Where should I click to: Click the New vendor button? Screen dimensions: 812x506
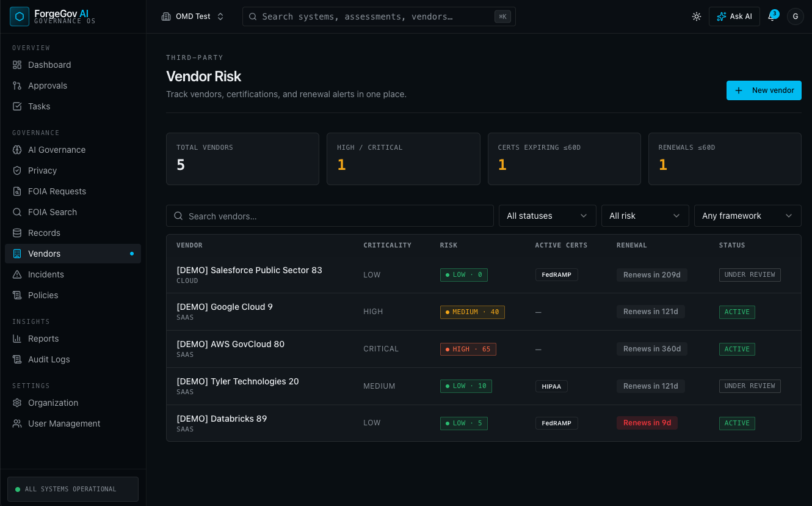pos(764,90)
